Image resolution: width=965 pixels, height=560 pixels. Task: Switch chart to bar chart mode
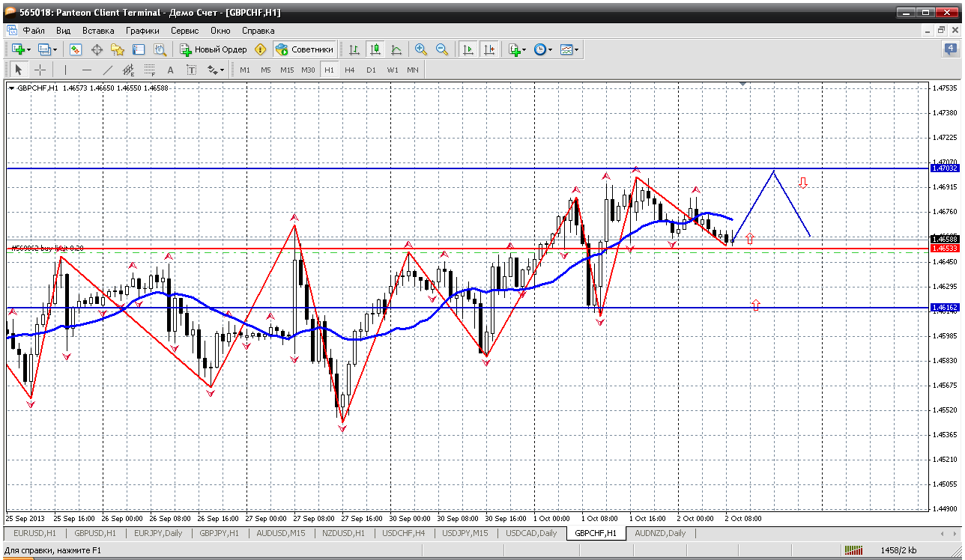354,49
